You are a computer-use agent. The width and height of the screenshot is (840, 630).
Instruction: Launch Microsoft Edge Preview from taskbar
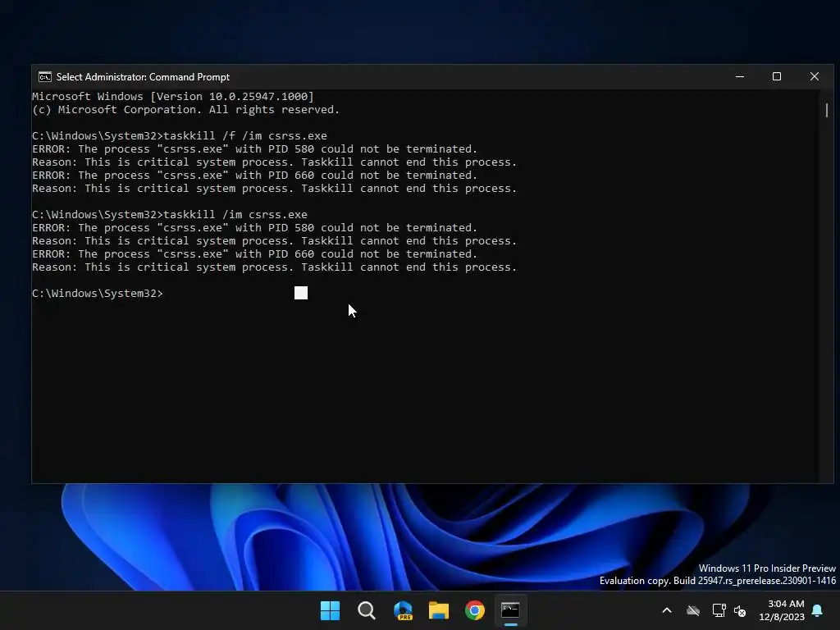(x=403, y=610)
